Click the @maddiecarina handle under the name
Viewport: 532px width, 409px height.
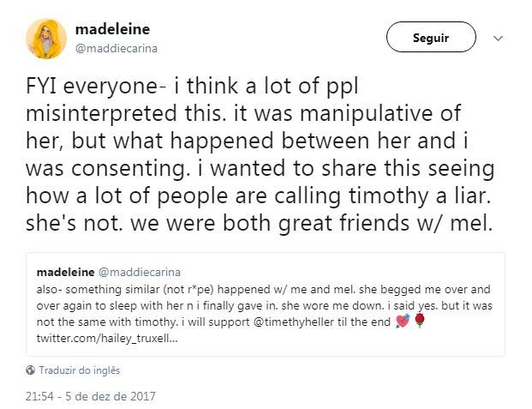117,49
